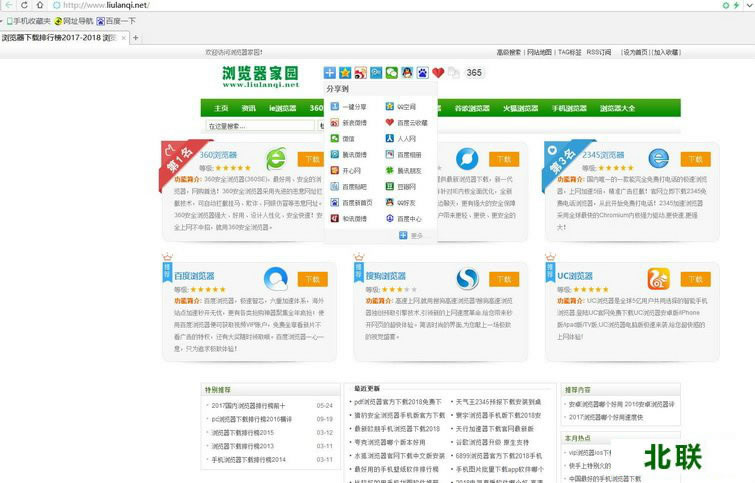Open the 浏览器家园 site logo
Viewport: 755px width, 483px height.
pos(260,77)
